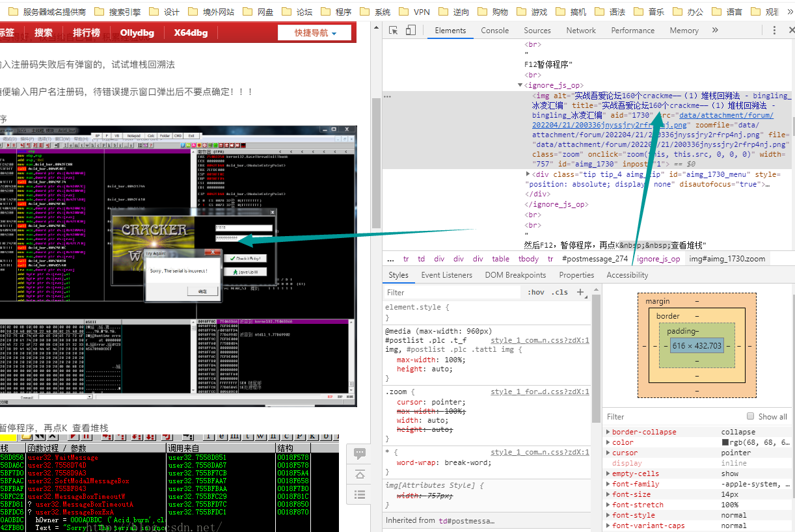Click the X64dbg navigation link
795x532 pixels.
[191, 33]
